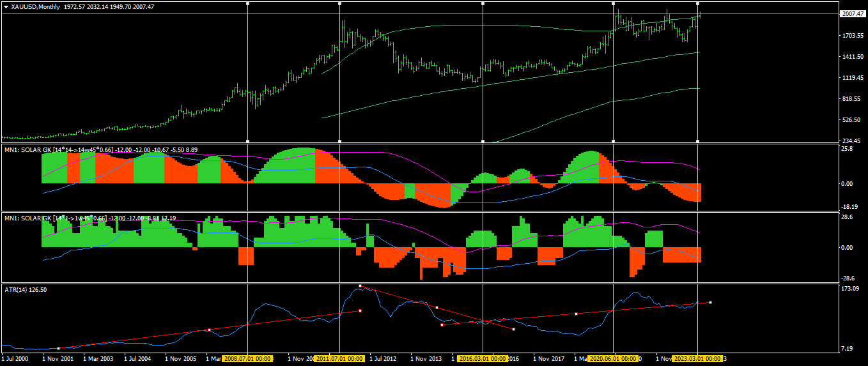Click the 1 Jul 2004 time axis label
The height and width of the screenshot is (366, 868).
click(x=138, y=359)
